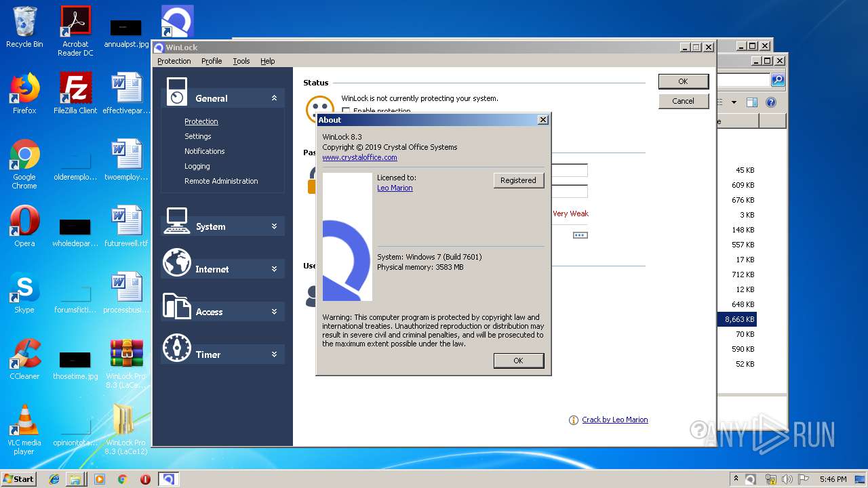Viewport: 868px width, 488px height.
Task: Click the help icon in Explorer window
Action: coord(770,102)
